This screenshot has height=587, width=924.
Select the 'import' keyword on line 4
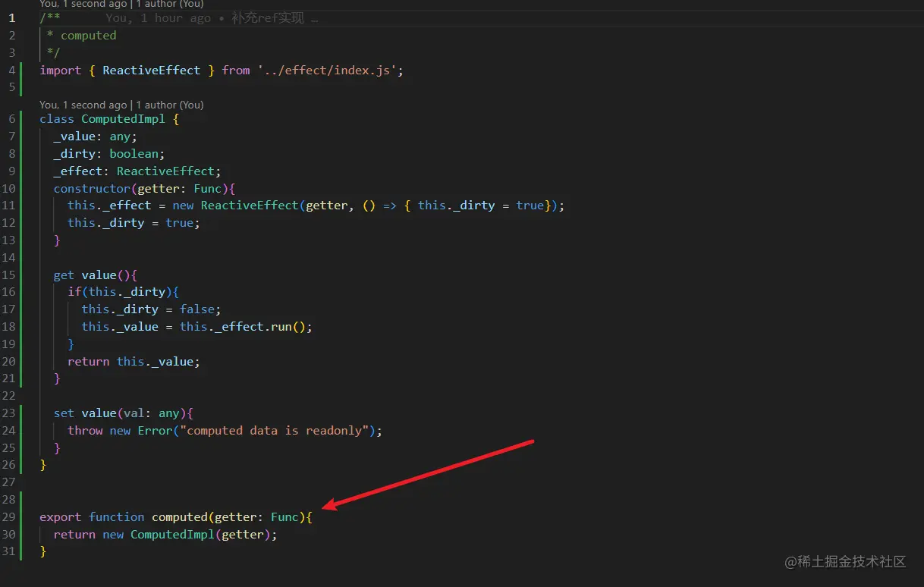pos(61,70)
